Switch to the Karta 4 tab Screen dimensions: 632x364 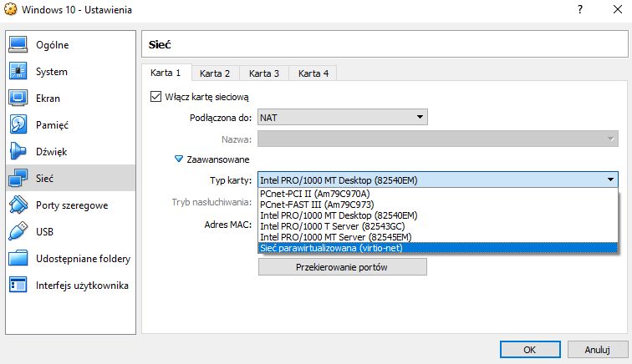point(313,73)
